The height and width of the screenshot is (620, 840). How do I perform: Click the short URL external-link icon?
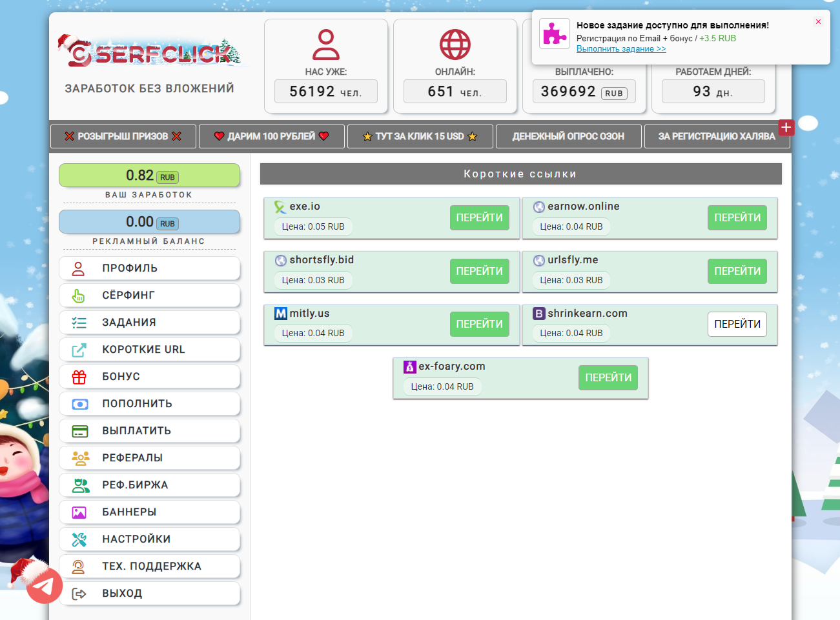(79, 350)
